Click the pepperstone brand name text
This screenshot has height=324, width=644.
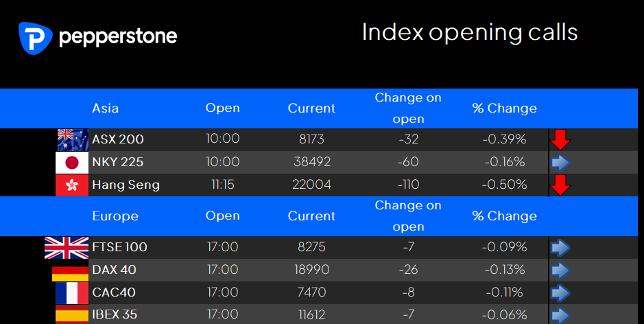(x=118, y=37)
